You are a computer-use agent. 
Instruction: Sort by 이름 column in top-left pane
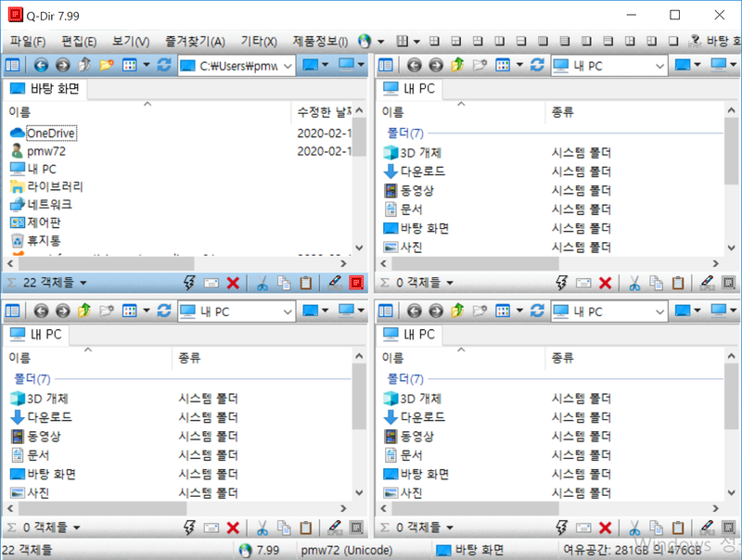click(147, 112)
